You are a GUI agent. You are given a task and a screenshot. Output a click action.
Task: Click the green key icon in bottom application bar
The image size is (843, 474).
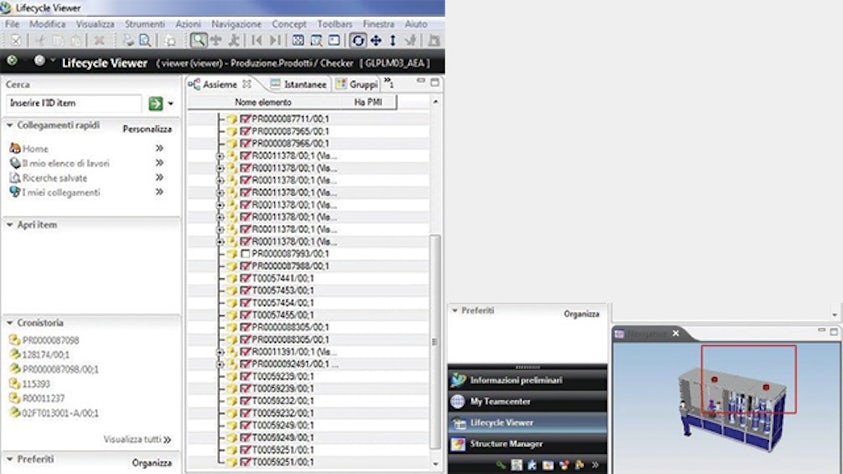[x=501, y=465]
